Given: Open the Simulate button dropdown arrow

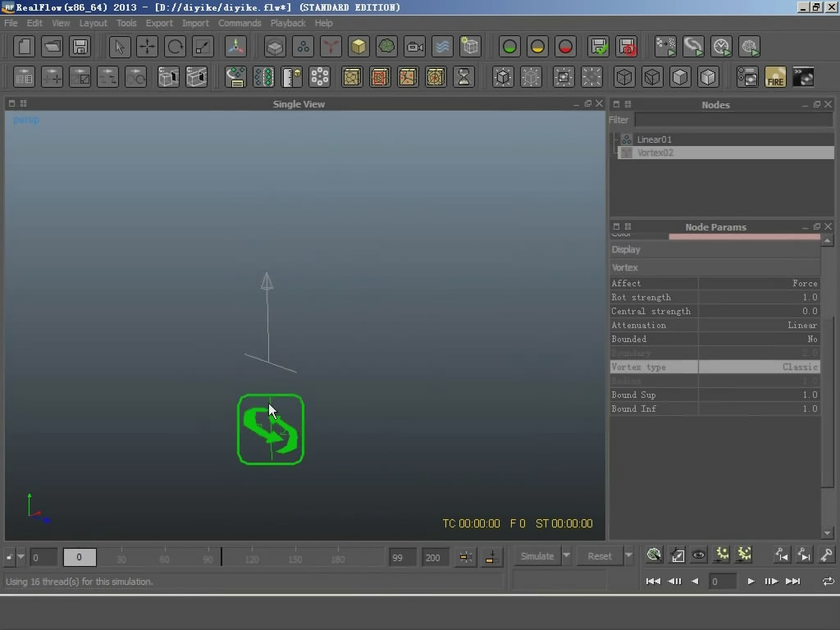Looking at the screenshot, I should [566, 555].
